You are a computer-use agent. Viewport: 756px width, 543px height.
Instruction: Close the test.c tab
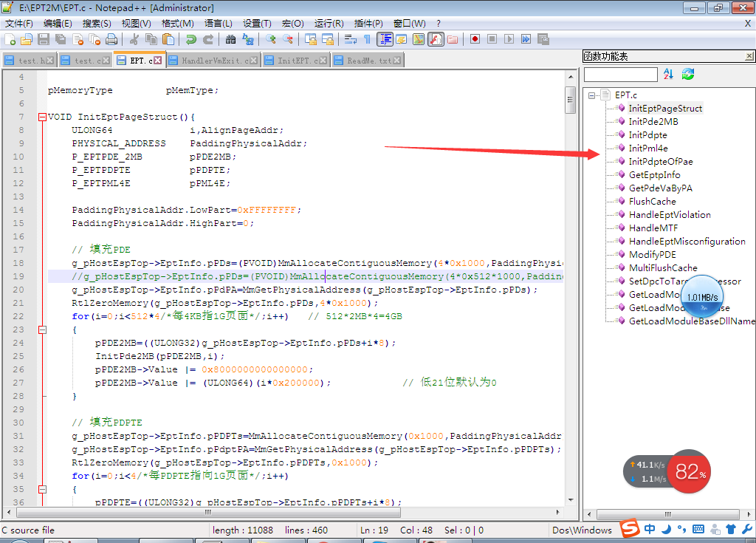click(x=106, y=61)
